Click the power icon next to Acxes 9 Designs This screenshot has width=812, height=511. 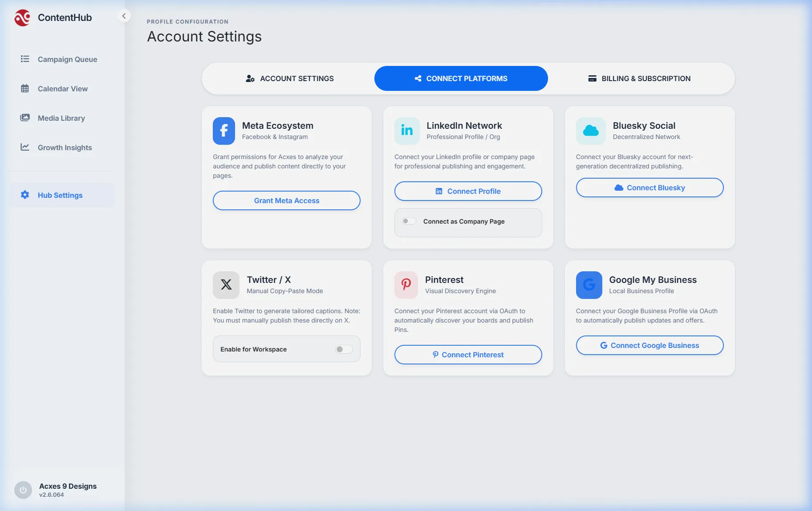pyautogui.click(x=23, y=490)
